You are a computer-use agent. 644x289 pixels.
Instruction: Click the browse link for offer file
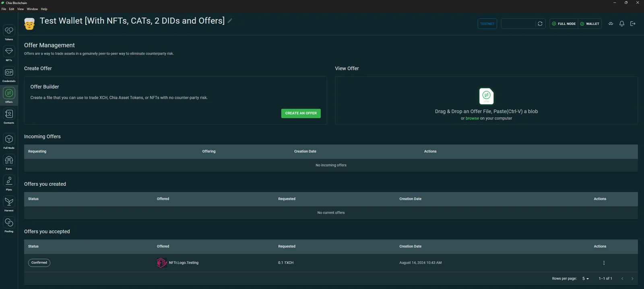[x=472, y=118]
